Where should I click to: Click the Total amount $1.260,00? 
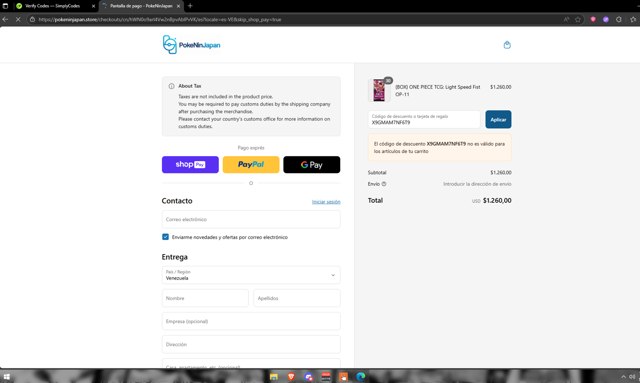(497, 200)
